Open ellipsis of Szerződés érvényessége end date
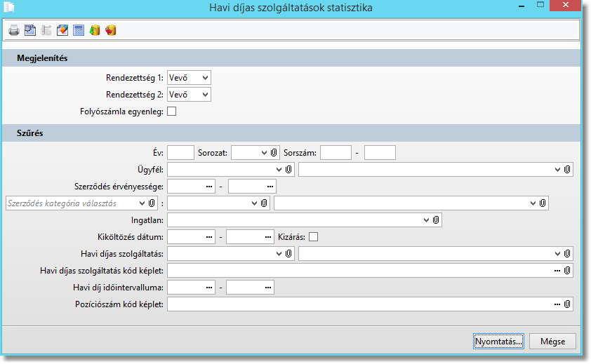Image resolution: width=591 pixels, height=364 pixels. [x=270, y=187]
